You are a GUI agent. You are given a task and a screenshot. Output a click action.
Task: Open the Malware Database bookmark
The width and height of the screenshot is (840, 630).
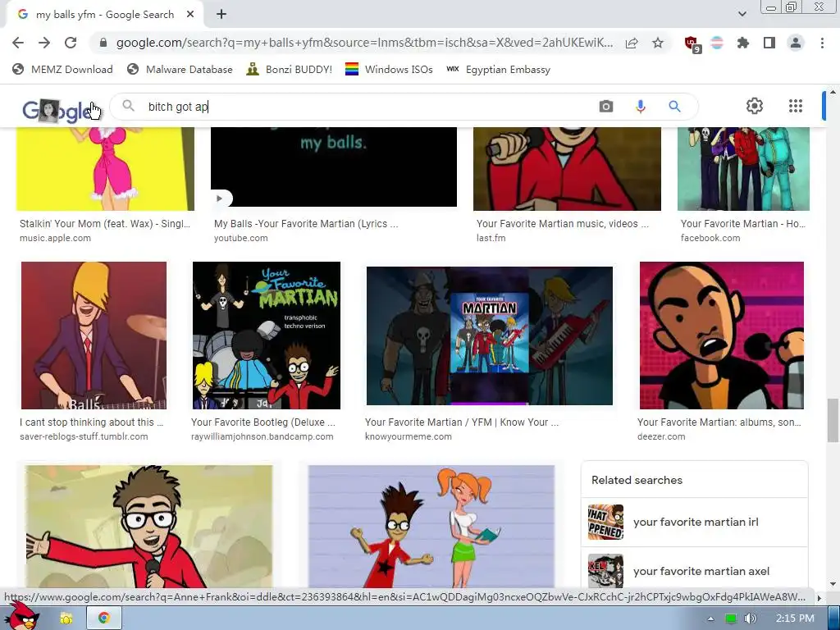point(180,69)
